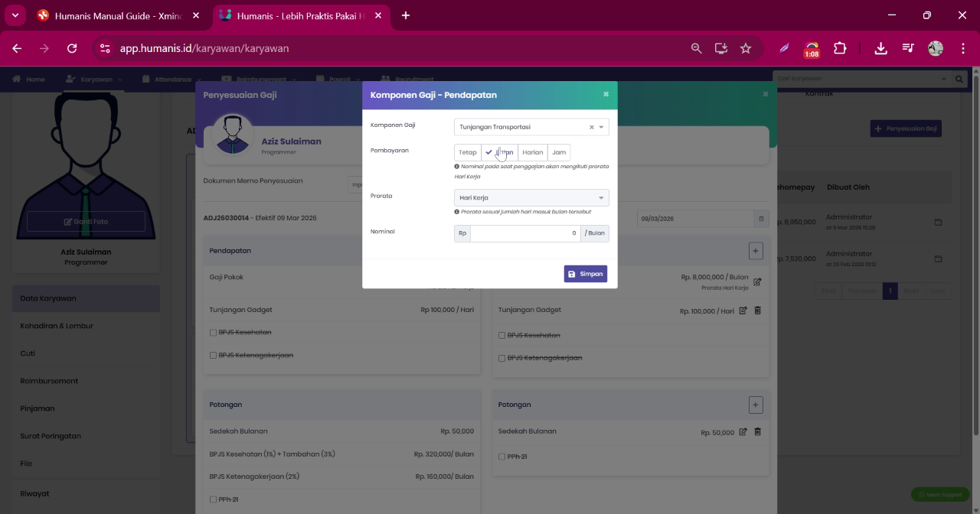Open Chrome three-dot menu
The height and width of the screenshot is (514, 980).
pyautogui.click(x=962, y=48)
